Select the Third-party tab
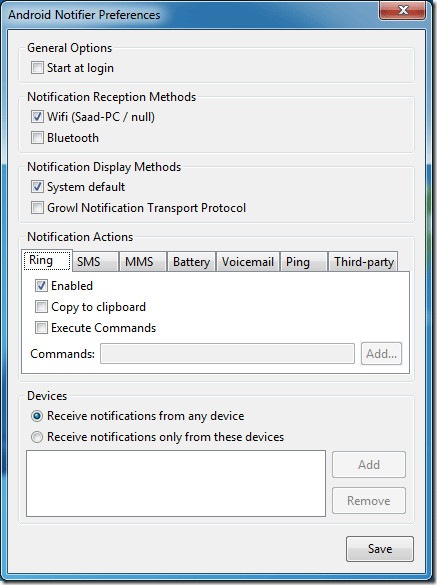This screenshot has height=585, width=437. pyautogui.click(x=363, y=262)
